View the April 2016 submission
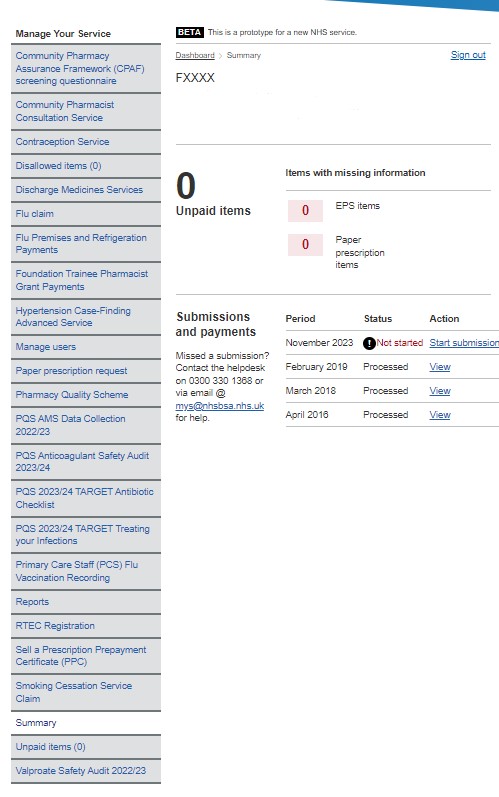The image size is (499, 797). (440, 414)
